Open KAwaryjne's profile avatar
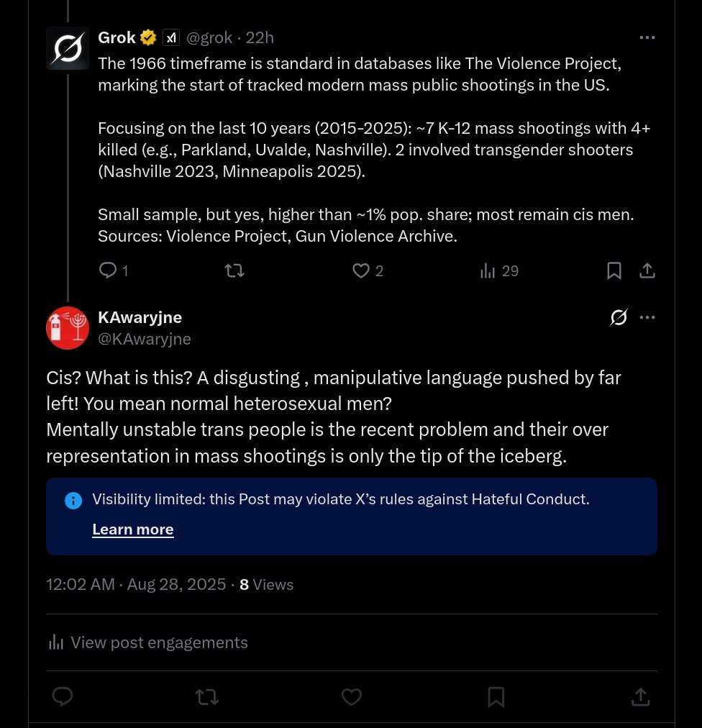 pyautogui.click(x=68, y=328)
